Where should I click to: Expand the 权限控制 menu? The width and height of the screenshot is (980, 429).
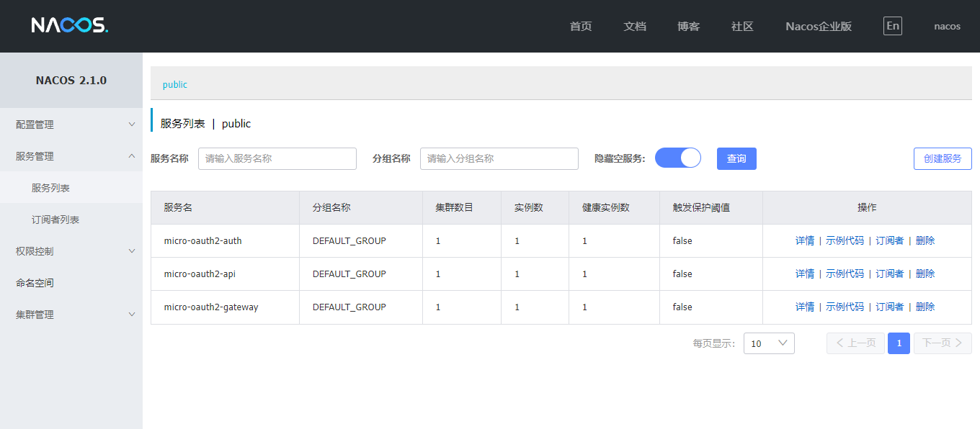pos(71,251)
